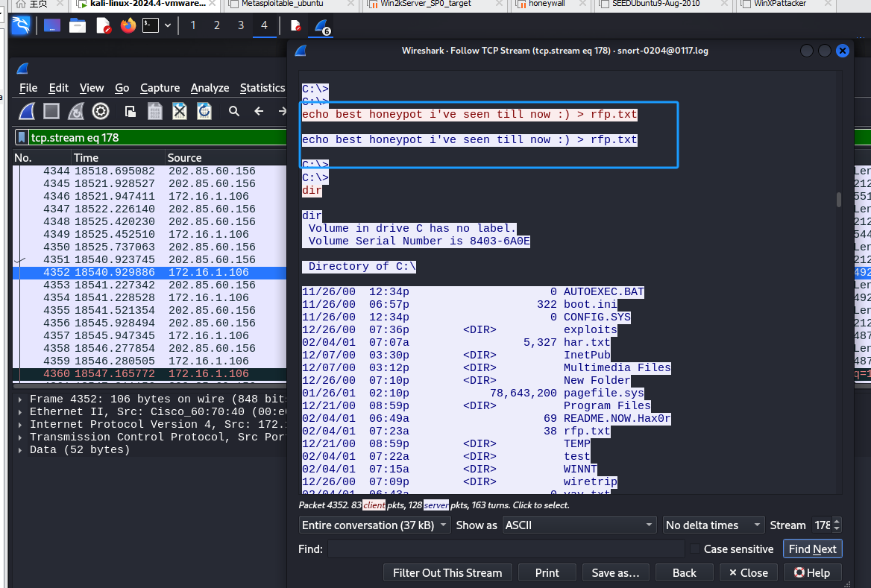
Task: Open the View menu
Action: (x=92, y=88)
